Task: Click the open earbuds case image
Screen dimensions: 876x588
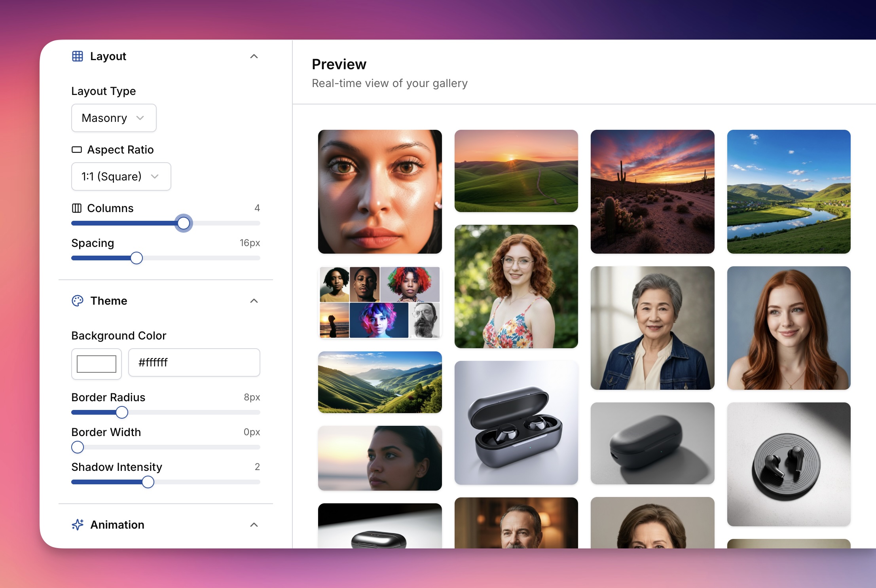Action: [x=516, y=423]
